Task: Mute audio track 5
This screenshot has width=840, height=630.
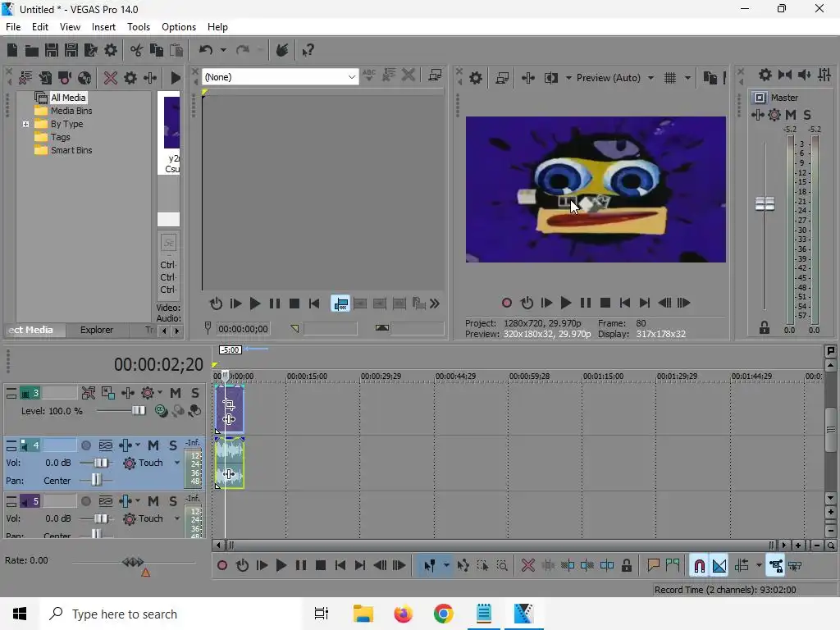Action: click(x=153, y=501)
